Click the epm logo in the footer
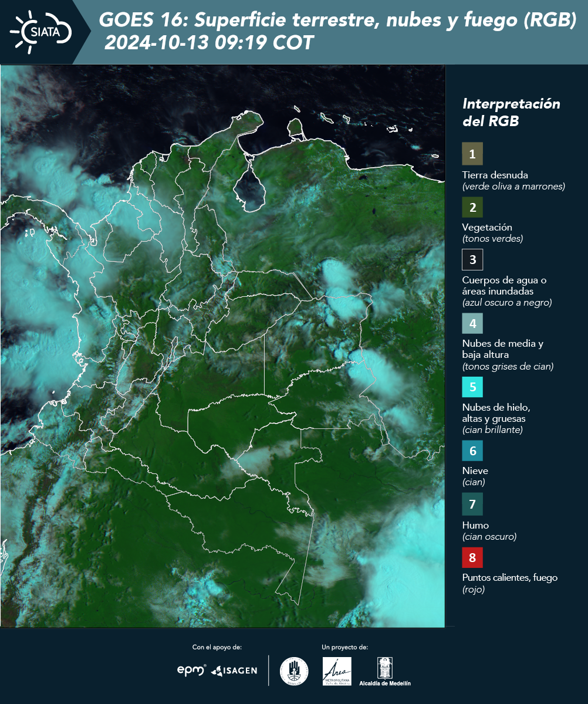This screenshot has width=588, height=704. point(191,670)
